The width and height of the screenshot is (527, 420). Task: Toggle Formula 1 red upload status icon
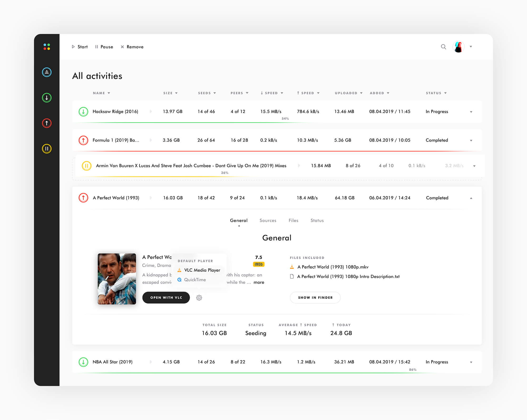[x=83, y=140]
